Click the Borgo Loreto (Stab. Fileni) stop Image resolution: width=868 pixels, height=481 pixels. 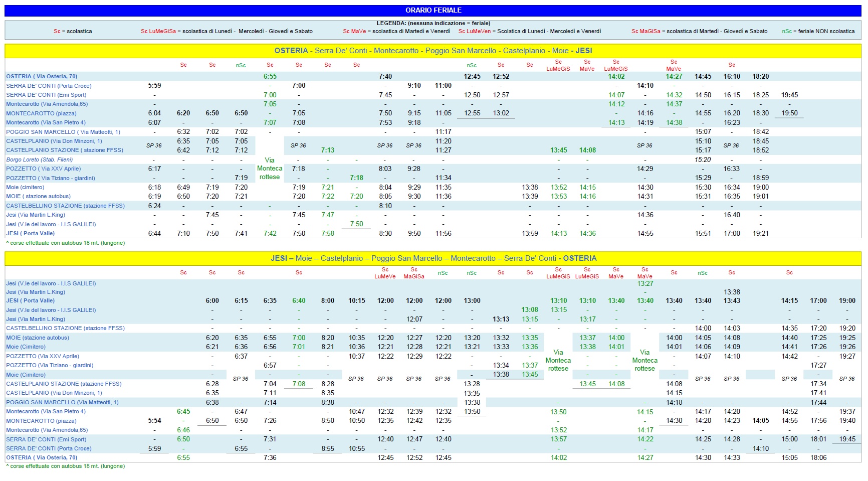[39, 159]
